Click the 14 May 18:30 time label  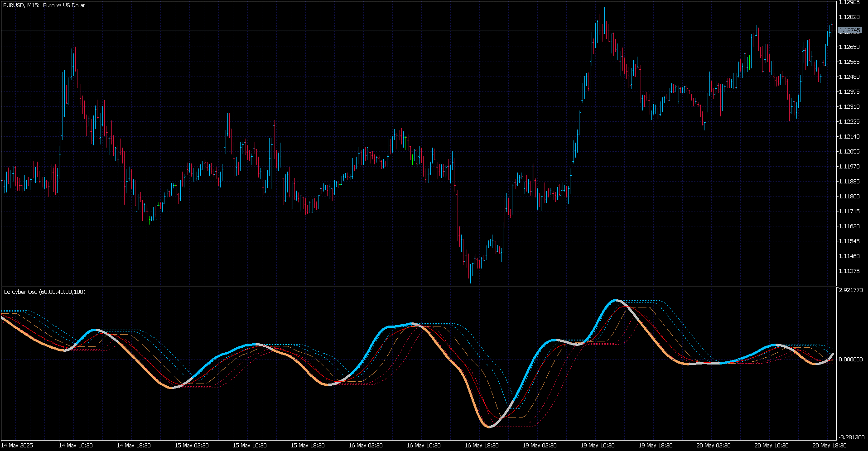[x=134, y=446]
